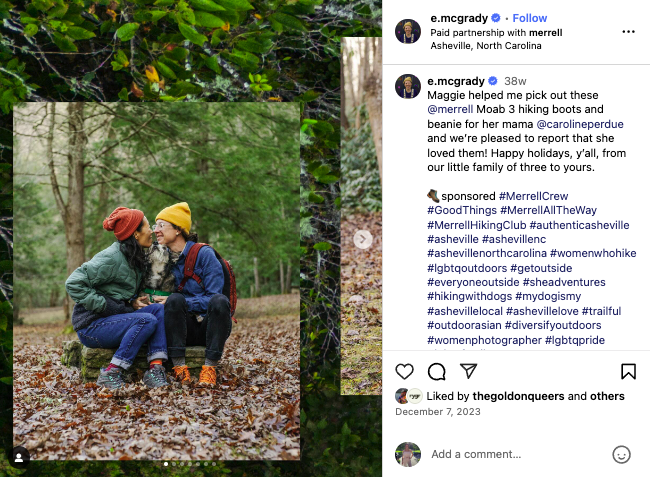Open the three-dot more options menu
This screenshot has height=477, width=650.
tap(628, 32)
